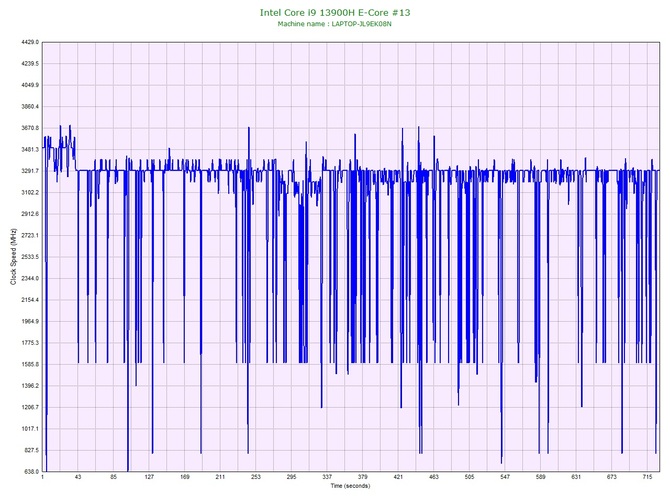Click the 715 tick on the time axis
670x503 pixels.
pos(647,477)
